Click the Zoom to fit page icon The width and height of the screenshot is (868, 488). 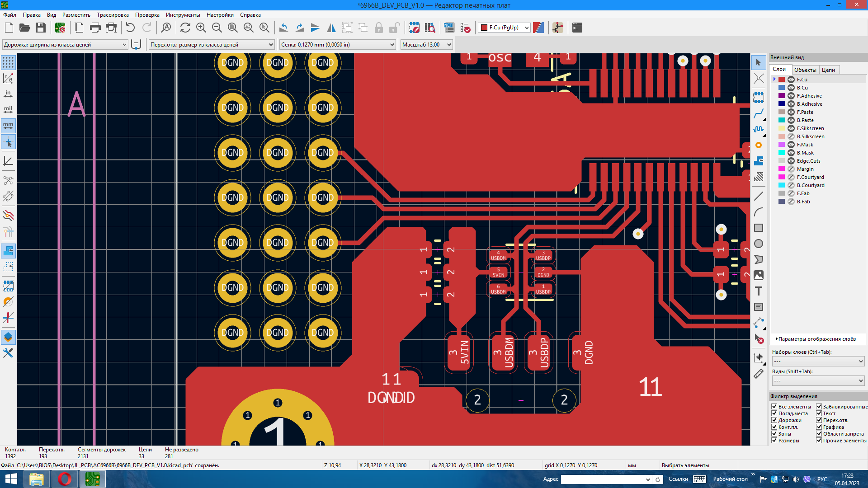point(233,28)
